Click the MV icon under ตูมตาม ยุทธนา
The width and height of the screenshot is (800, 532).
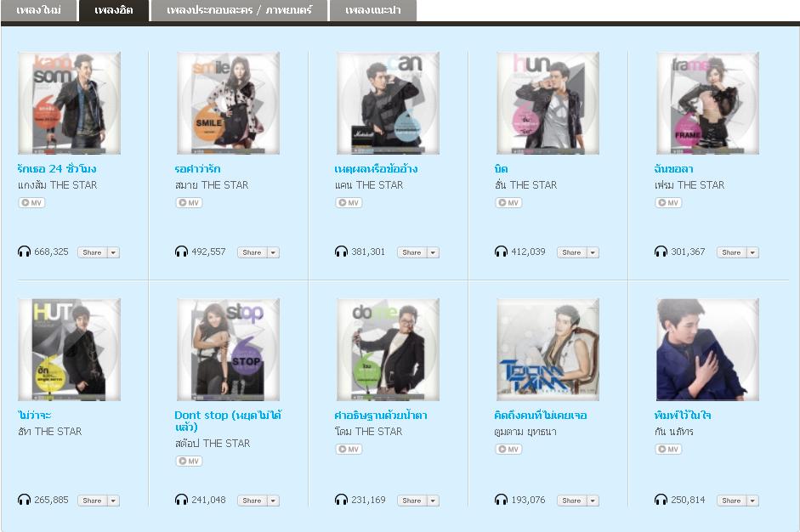(508, 449)
